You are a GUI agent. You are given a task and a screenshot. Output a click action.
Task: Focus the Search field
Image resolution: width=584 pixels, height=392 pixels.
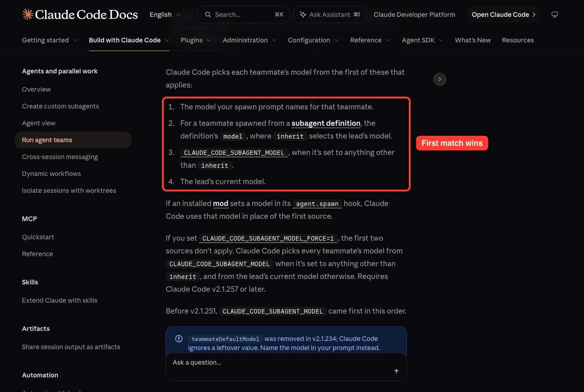click(x=244, y=15)
